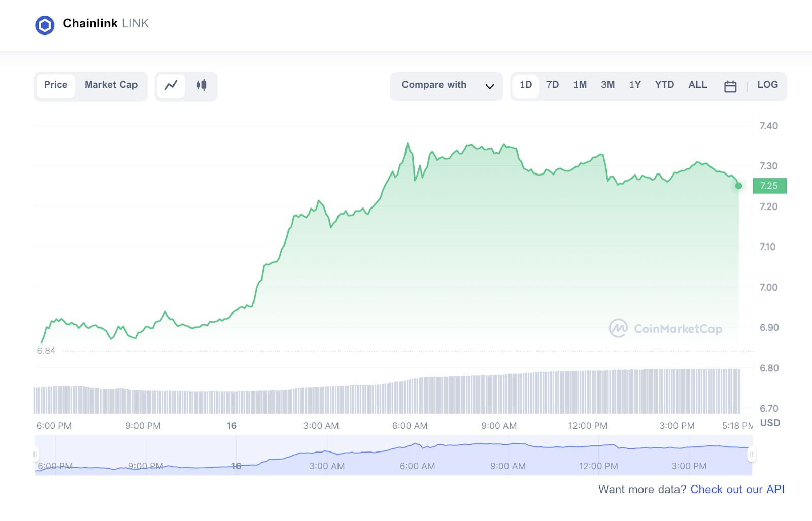
Task: Click the 6.84 opening price label
Action: (x=46, y=351)
